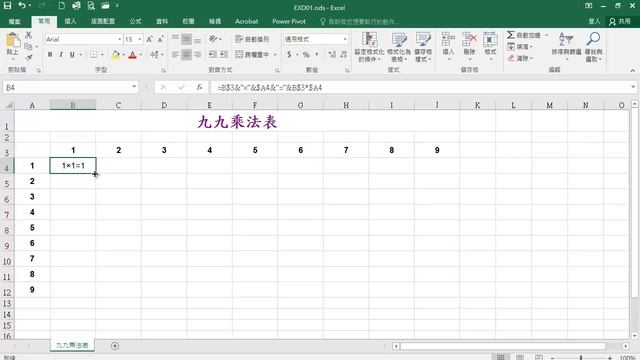Apply percent style
The image size is (640, 360).
[306, 54]
